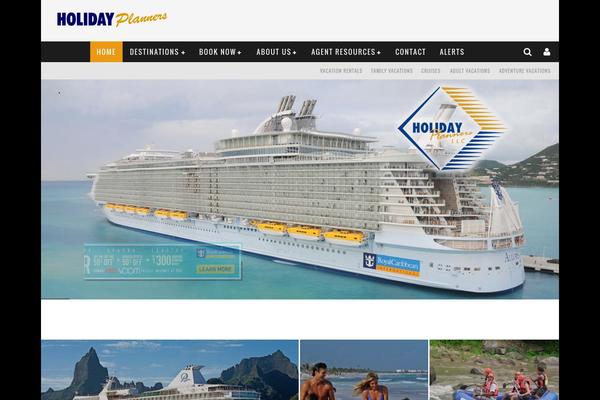600x400 pixels.
Task: Click the user account icon
Action: (547, 52)
